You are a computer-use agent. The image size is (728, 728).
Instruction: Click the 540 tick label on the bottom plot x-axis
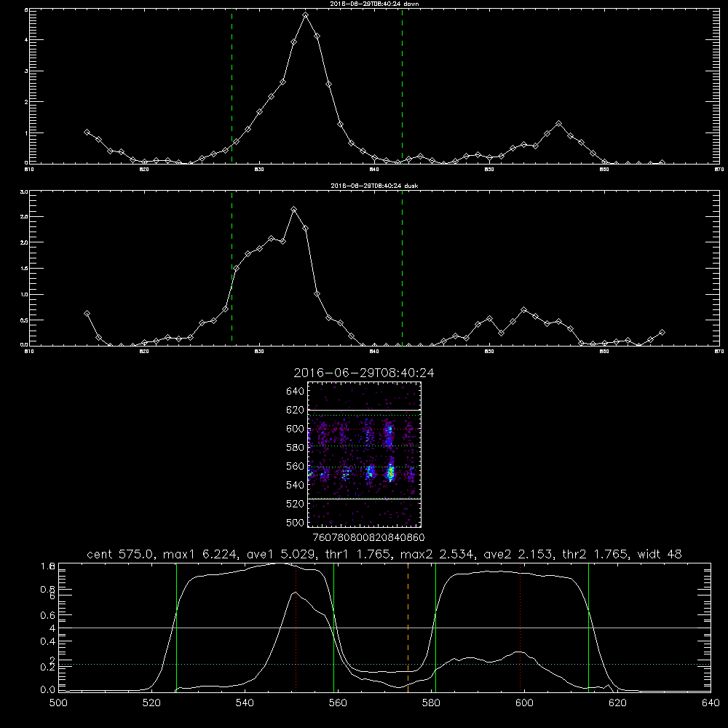click(245, 703)
